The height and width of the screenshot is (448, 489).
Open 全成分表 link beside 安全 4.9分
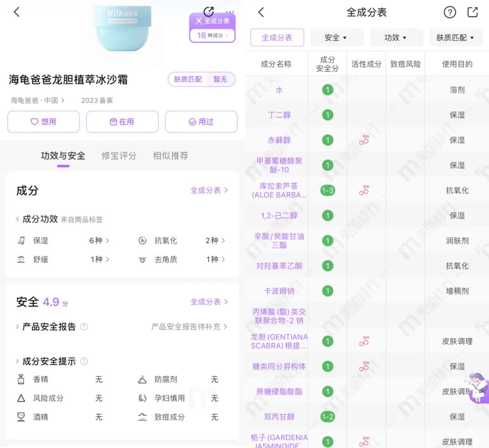[209, 302]
